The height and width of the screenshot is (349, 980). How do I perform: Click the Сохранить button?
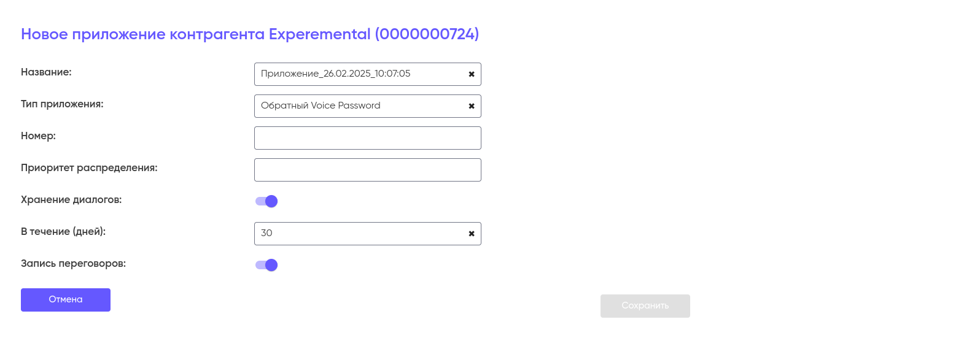point(645,306)
